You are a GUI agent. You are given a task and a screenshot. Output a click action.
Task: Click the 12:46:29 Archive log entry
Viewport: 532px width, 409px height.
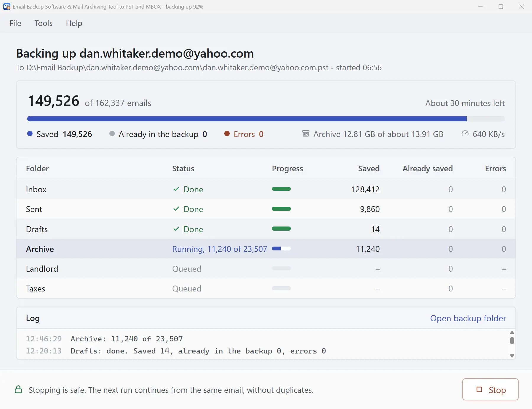click(x=104, y=339)
